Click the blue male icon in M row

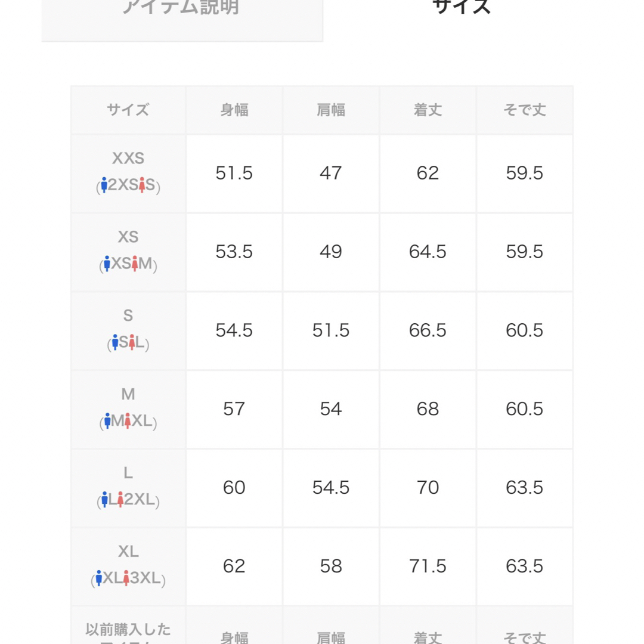click(107, 420)
